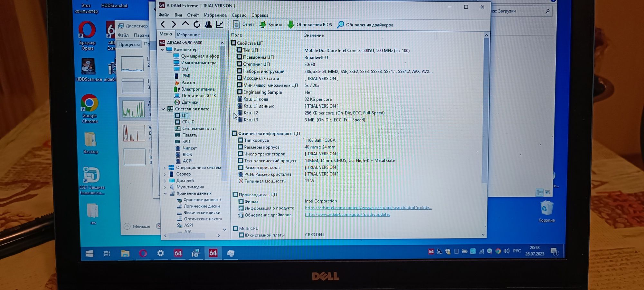Image resolution: width=644 pixels, height=290 pixels.
Task: Switch to the Избранное tab in the sidebar
Action: point(188,34)
